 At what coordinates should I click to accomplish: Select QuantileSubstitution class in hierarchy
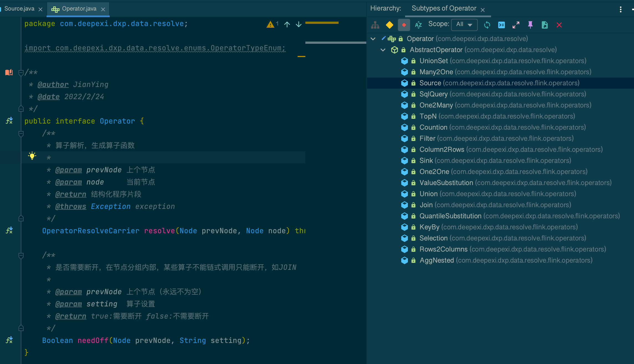[520, 216]
